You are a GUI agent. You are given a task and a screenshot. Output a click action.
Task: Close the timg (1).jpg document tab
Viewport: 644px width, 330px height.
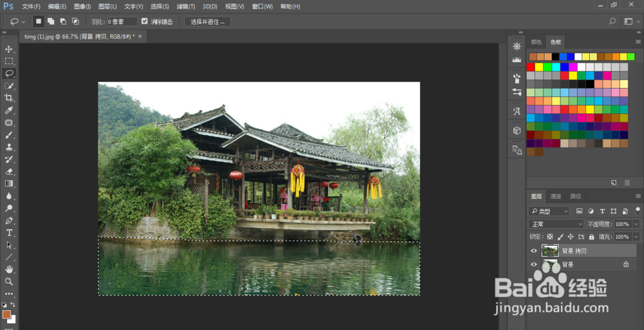click(x=140, y=36)
